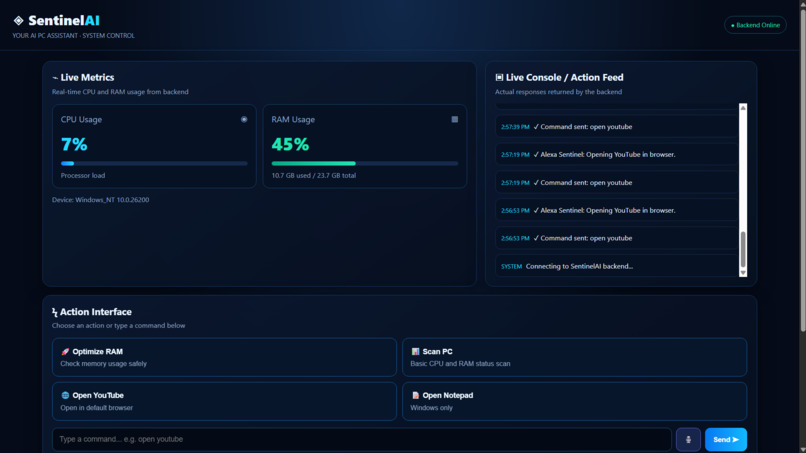806x453 pixels.
Task: Select the 2:57:19 PM Alexa Sentinel log entry
Action: click(x=616, y=154)
